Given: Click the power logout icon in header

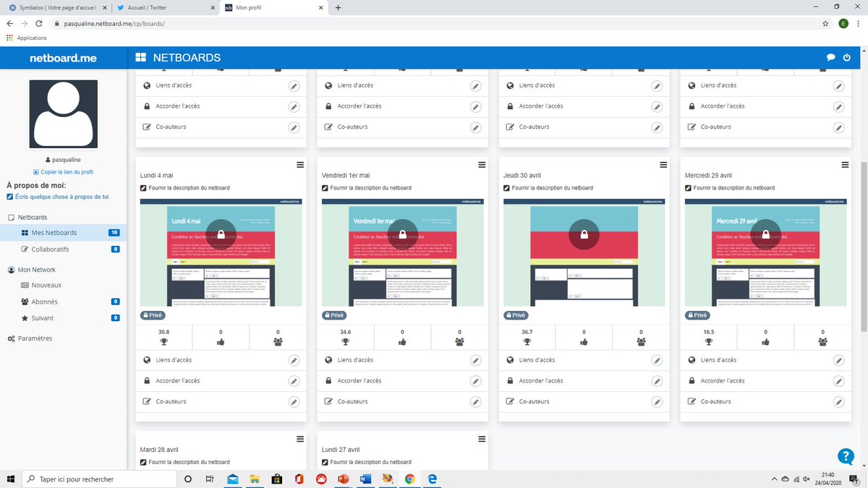Looking at the screenshot, I should (847, 57).
